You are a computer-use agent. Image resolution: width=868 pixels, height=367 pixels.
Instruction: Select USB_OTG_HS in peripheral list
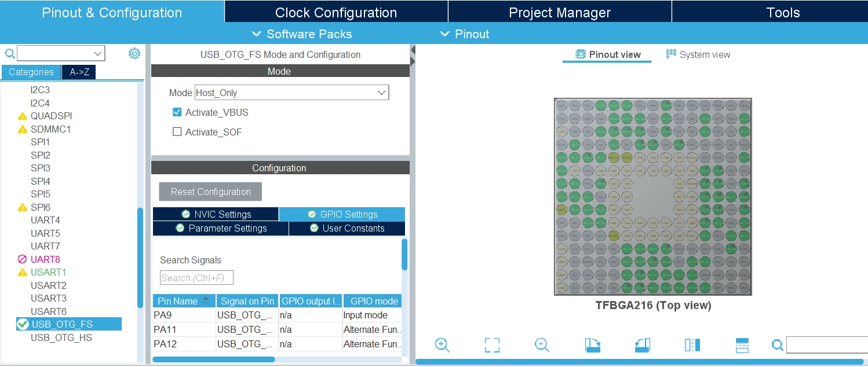pos(61,337)
